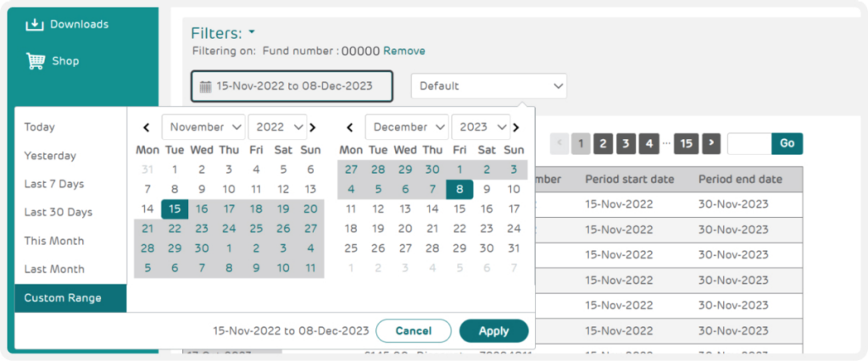Click the page number input field
Viewport: 868px width, 361px height.
749,144
